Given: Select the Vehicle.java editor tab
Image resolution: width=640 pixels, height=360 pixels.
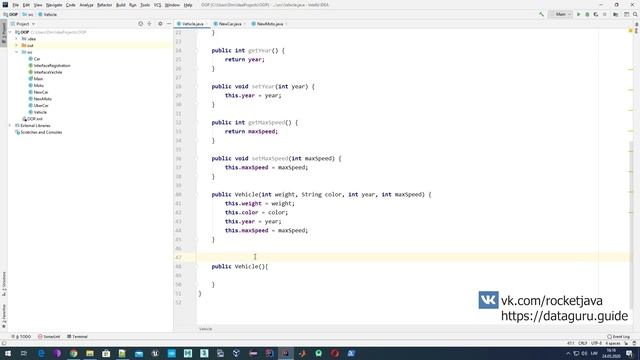Looking at the screenshot, I should coord(192,24).
